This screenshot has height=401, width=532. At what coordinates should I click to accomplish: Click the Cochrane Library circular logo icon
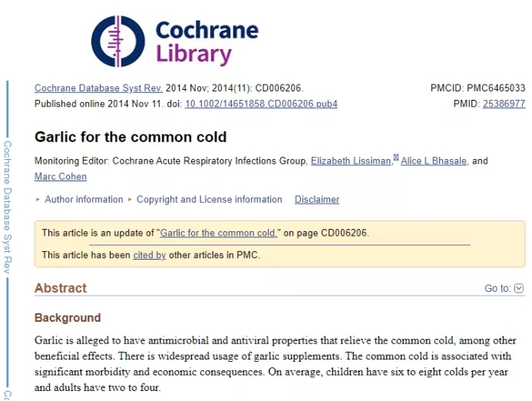coord(117,41)
